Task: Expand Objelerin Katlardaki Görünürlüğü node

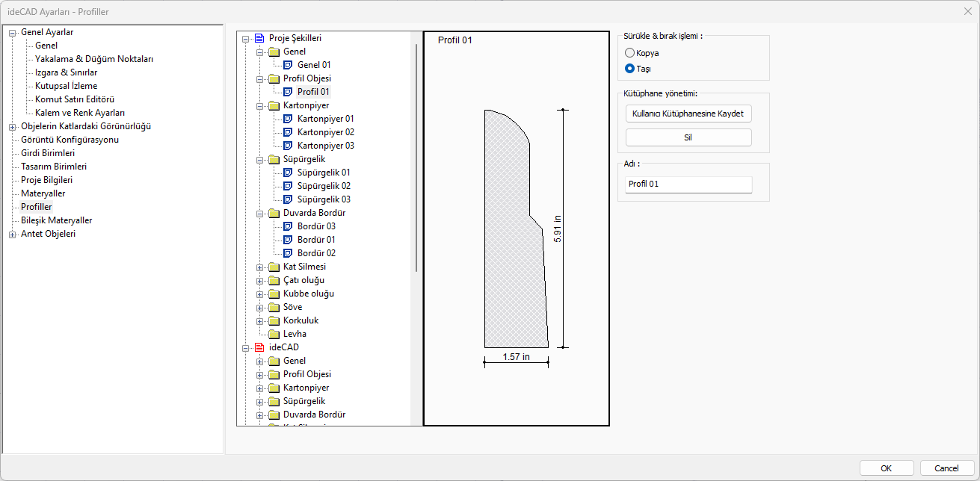Action: pyautogui.click(x=12, y=126)
